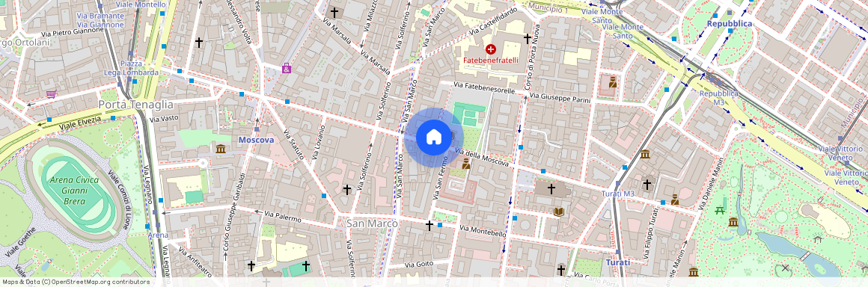Viewport: 868px width, 287px height.
Task: Click the Turati M3 station label
Action: click(x=618, y=194)
